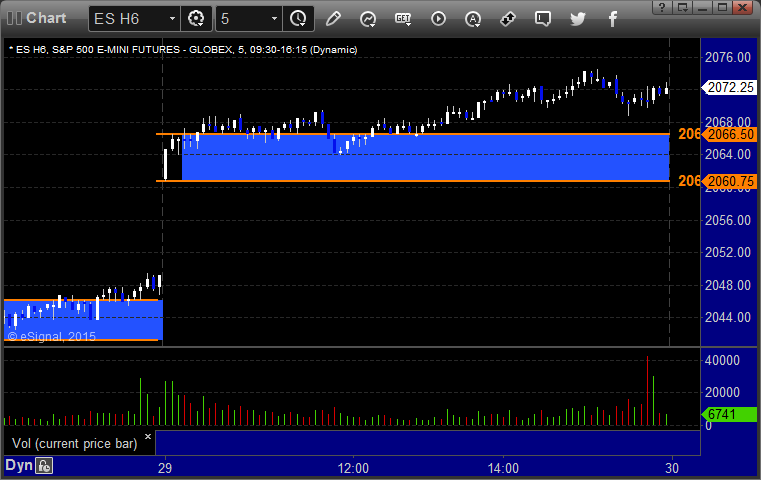
Task: Click the help question mark button
Action: pyautogui.click(x=662, y=7)
